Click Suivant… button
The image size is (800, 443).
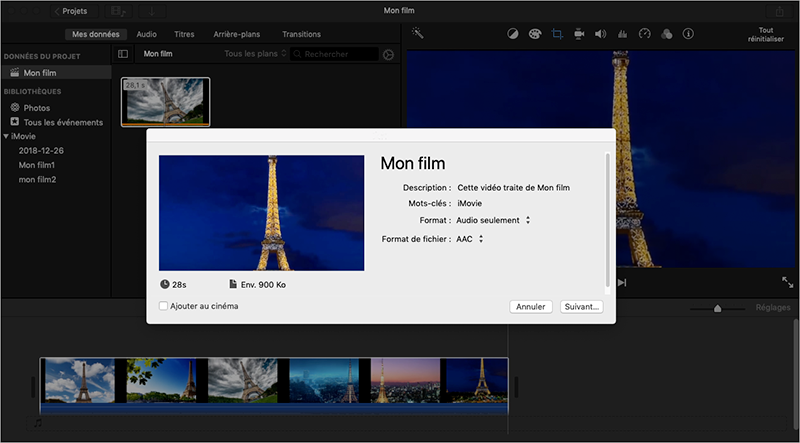(582, 307)
